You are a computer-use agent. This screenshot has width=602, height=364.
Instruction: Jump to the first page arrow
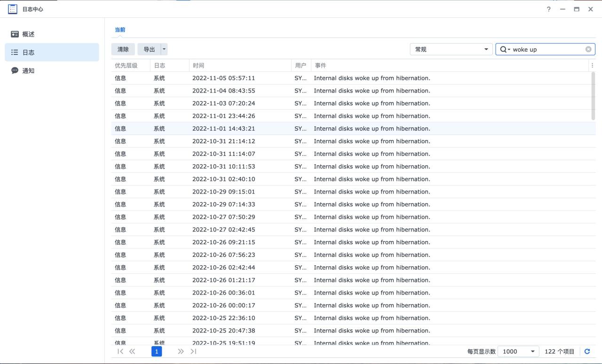(x=120, y=351)
